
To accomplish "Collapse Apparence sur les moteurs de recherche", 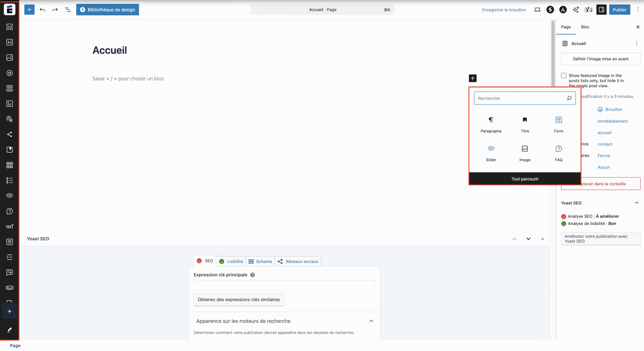I will [x=371, y=321].
